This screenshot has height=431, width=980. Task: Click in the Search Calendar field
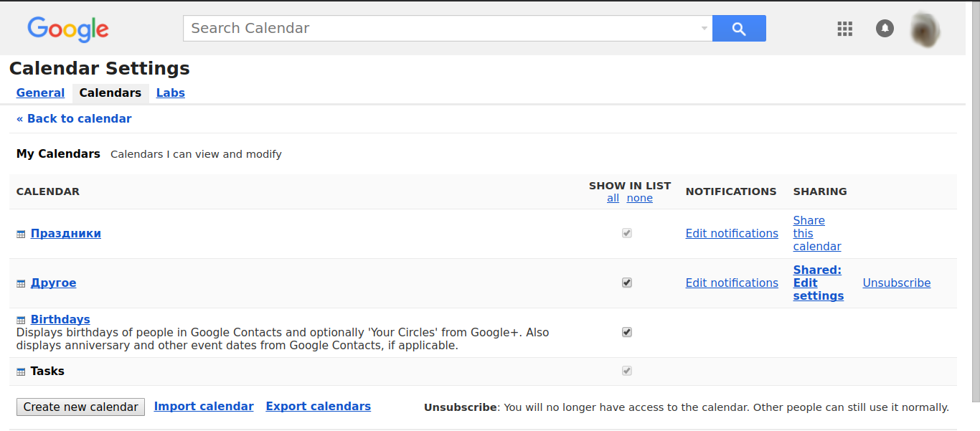441,29
